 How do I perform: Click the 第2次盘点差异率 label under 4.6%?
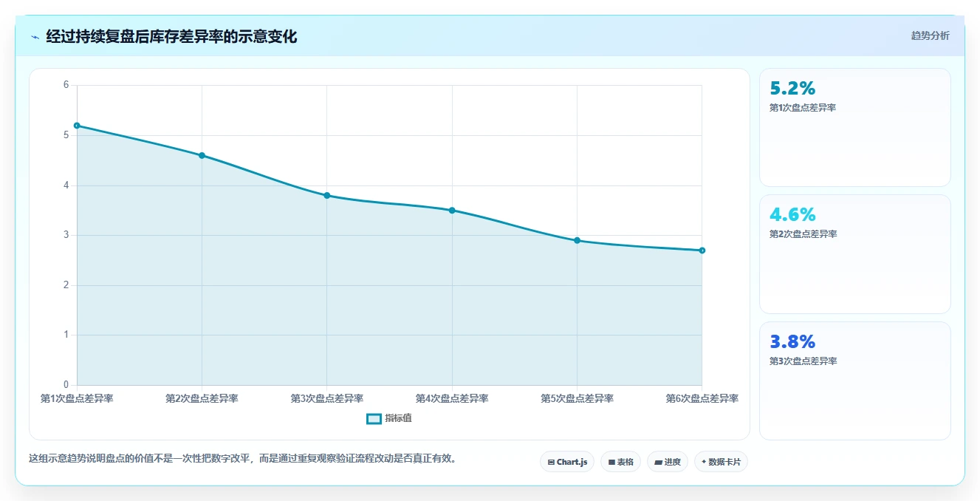pos(803,234)
